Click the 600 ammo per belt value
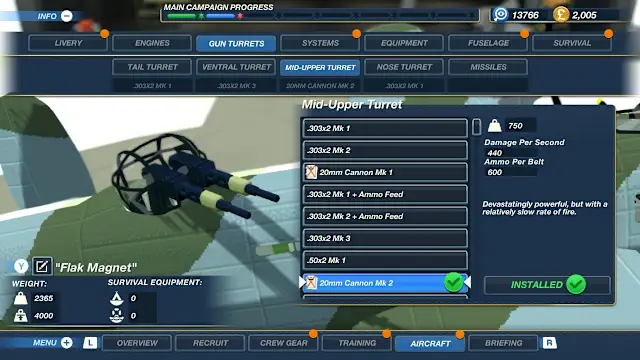 click(x=494, y=172)
